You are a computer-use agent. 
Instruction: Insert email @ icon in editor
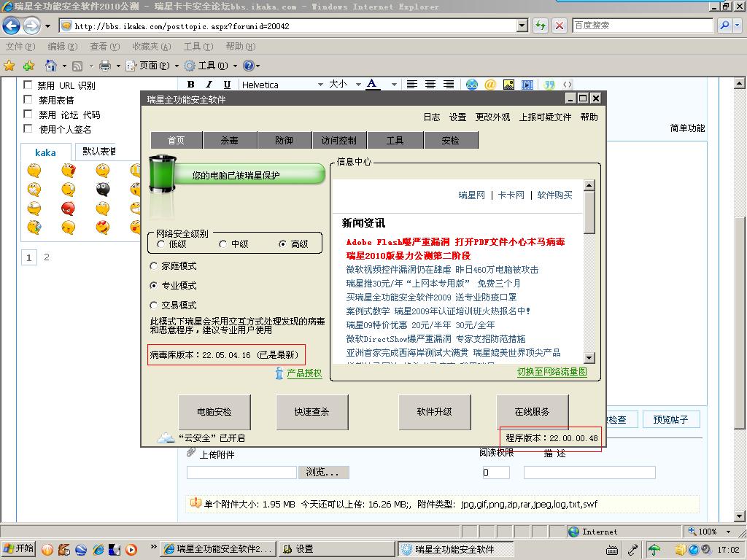coord(490,85)
